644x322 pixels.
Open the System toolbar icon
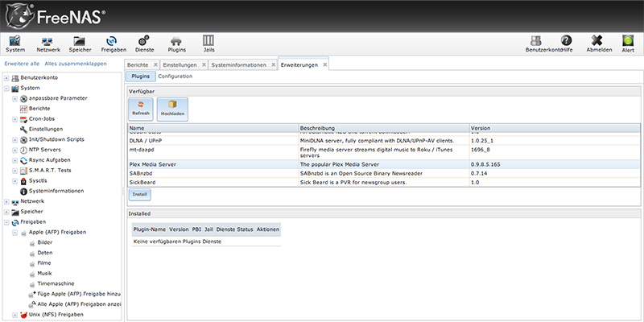pyautogui.click(x=15, y=44)
